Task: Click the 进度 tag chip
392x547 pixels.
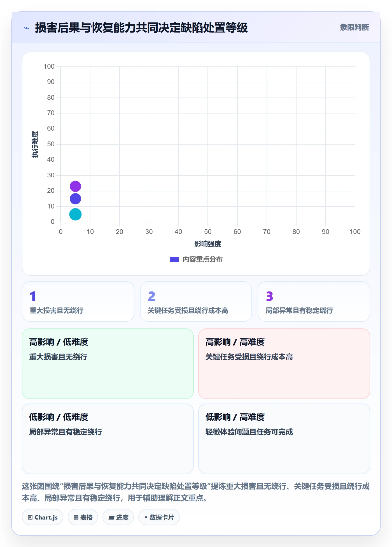Action: 118,517
